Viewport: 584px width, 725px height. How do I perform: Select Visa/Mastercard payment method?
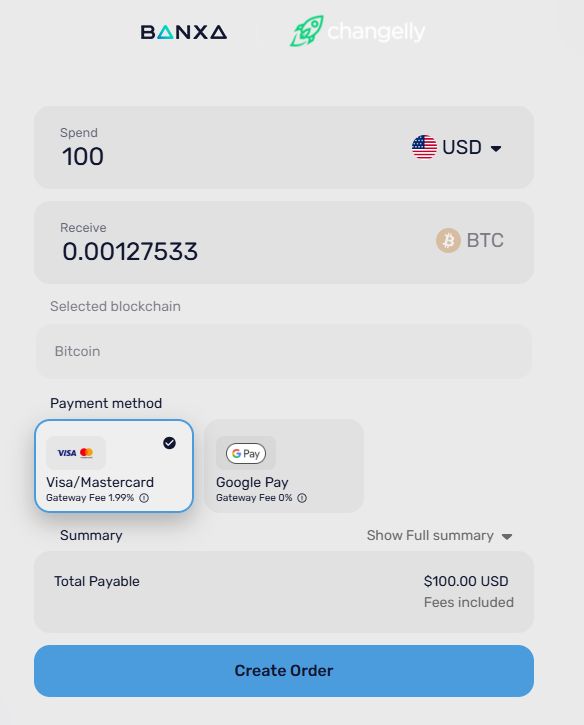[x=114, y=466]
